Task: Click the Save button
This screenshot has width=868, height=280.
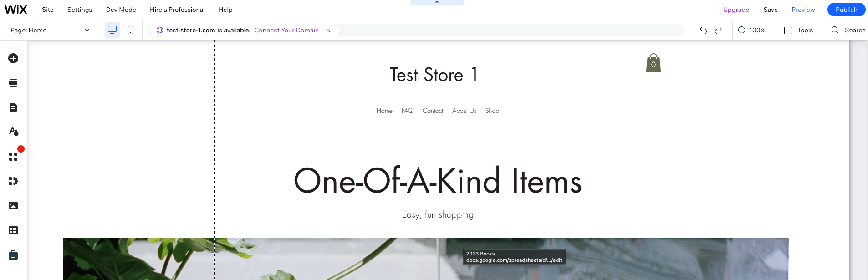Action: pos(771,10)
